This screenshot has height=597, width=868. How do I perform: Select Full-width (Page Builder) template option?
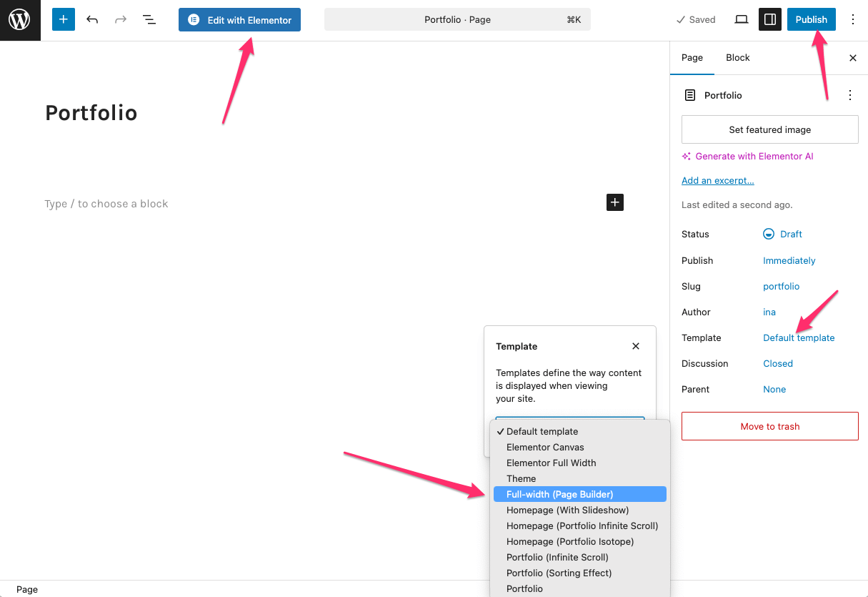[x=559, y=494]
